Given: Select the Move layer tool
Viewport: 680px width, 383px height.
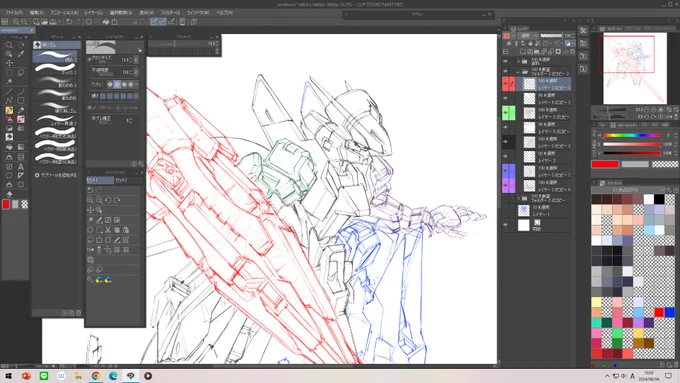Looking at the screenshot, I should [9, 63].
